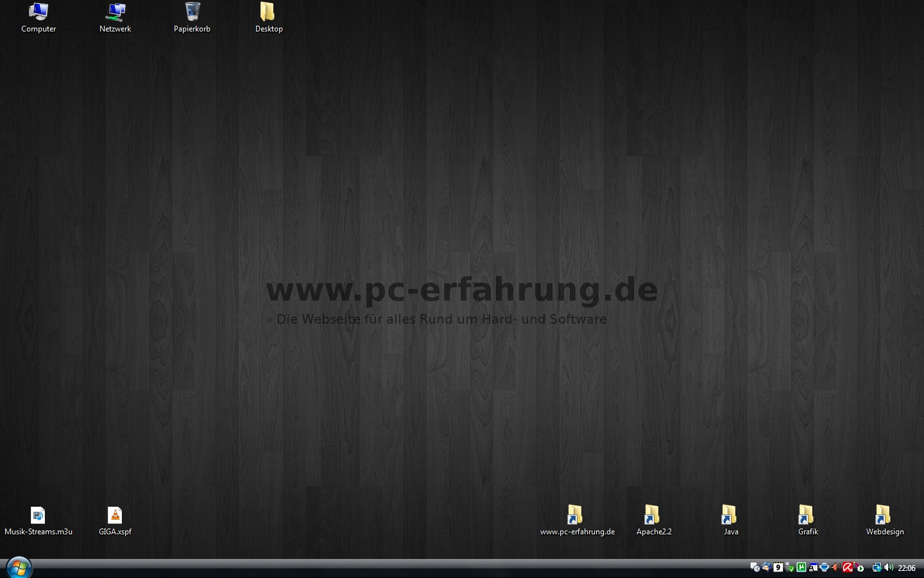Click the Thunderbird mail tray icon
Viewport: 924px width, 578px height.
click(766, 568)
